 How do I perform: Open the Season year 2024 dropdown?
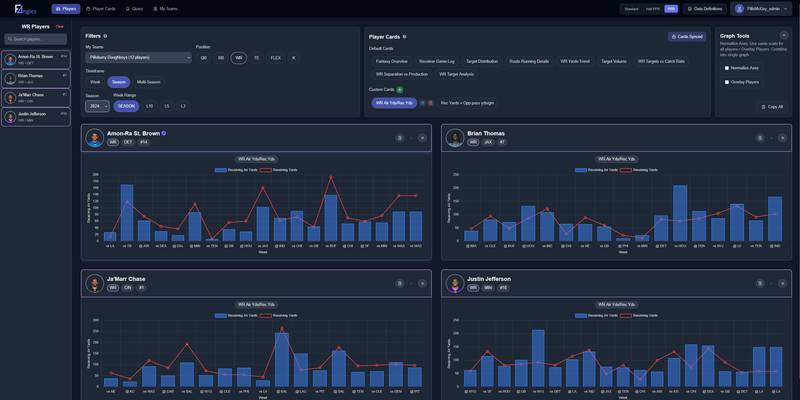pyautogui.click(x=97, y=106)
